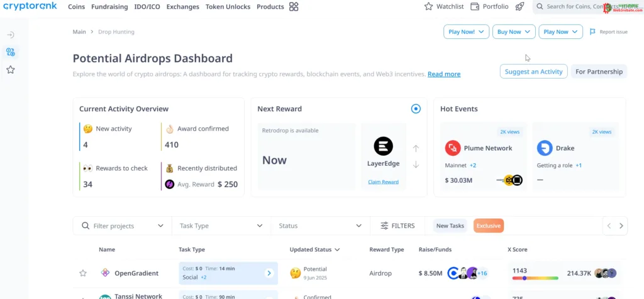
Task: Open the Read more link
Action: 444,74
